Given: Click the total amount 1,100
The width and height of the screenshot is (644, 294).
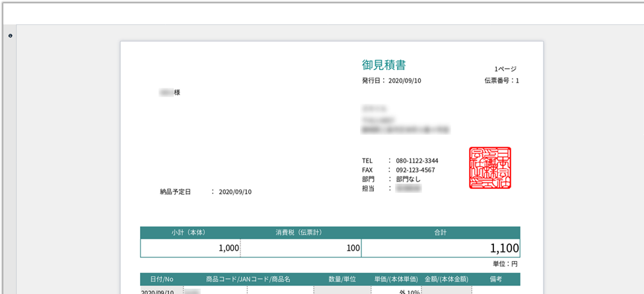Looking at the screenshot, I should (x=504, y=248).
